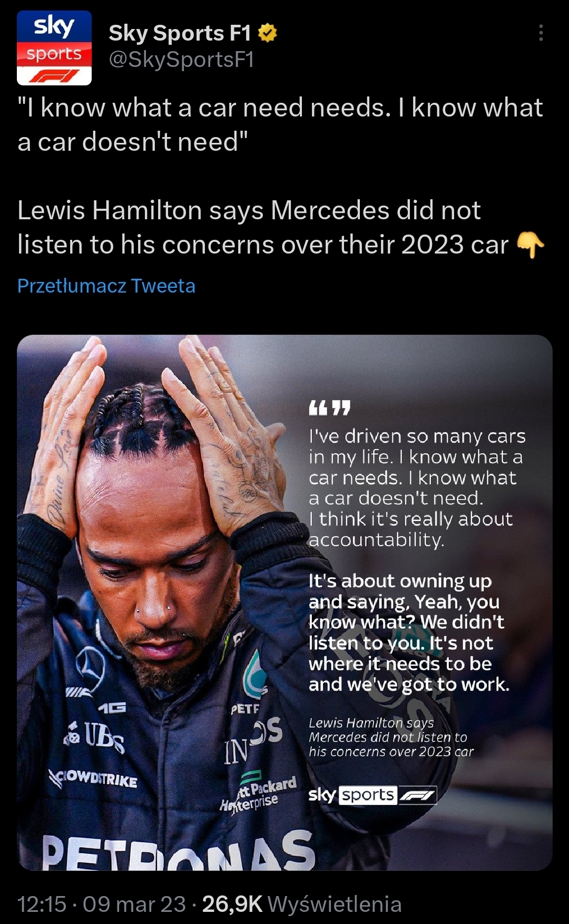Tap the Mercedes star logo on the race suit
The width and height of the screenshot is (569, 924).
[91, 668]
